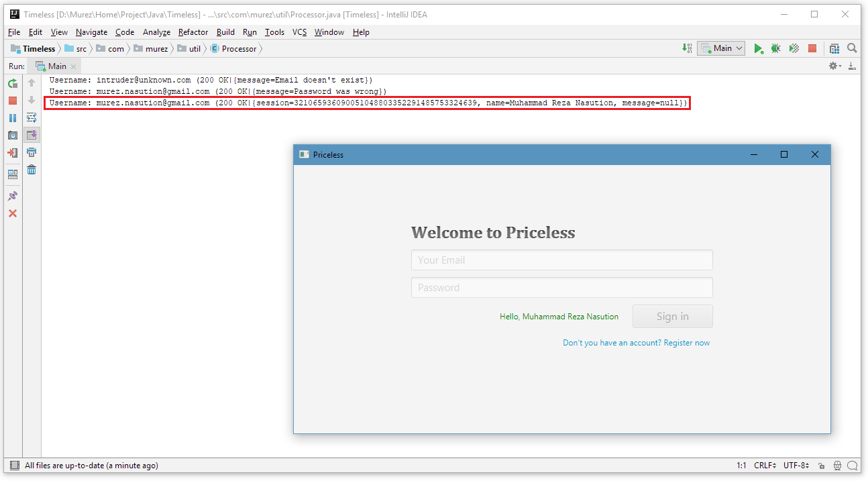This screenshot has height=481, width=868.
Task: Toggle soft-wrap for console output
Action: pyautogui.click(x=32, y=117)
